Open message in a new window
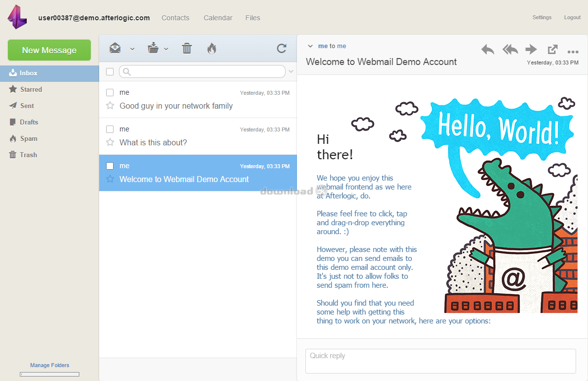This screenshot has width=588, height=381. (x=552, y=50)
